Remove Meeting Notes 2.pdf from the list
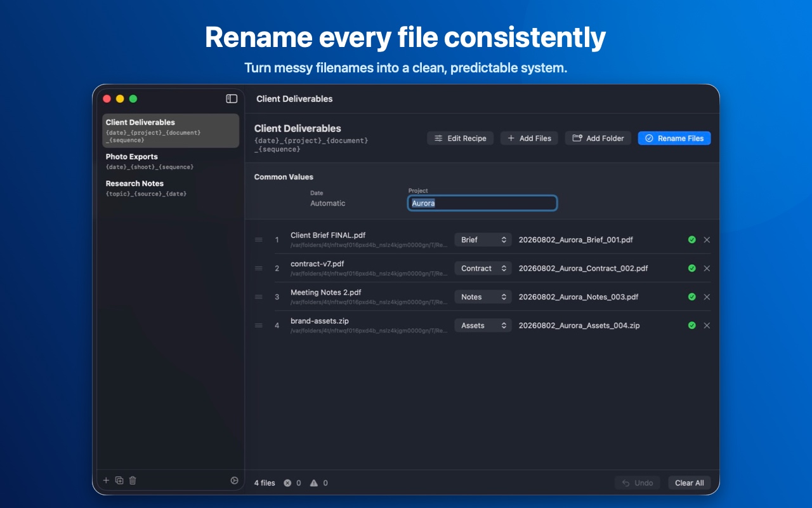Screen dimensions: 812x508 (707, 297)
